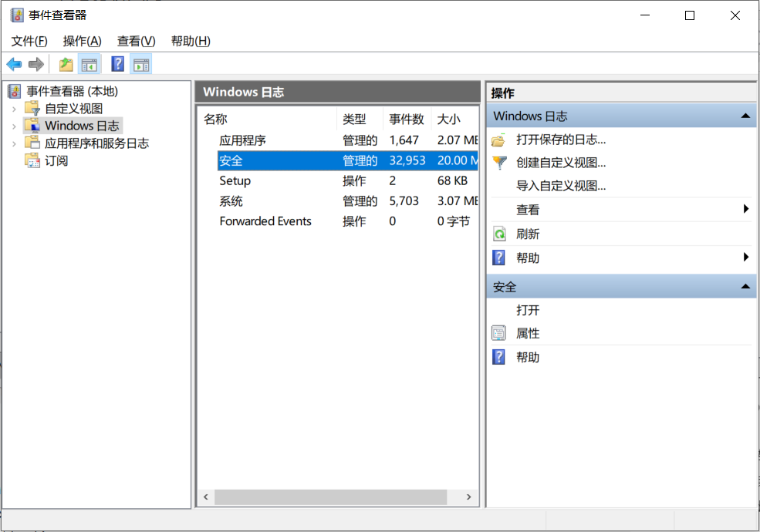Select the 安全 log row
The height and width of the screenshot is (532, 760).
(x=347, y=160)
